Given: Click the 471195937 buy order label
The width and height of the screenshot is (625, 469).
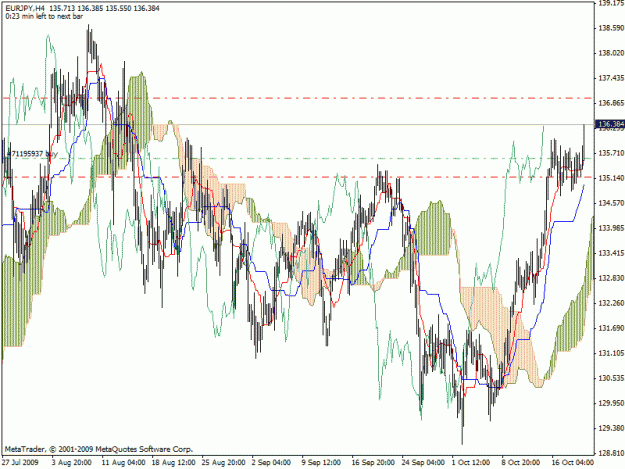Looking at the screenshot, I should point(33,153).
